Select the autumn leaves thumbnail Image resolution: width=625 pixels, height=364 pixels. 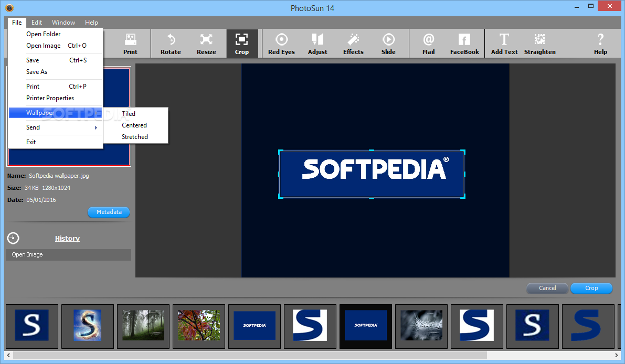tap(199, 326)
